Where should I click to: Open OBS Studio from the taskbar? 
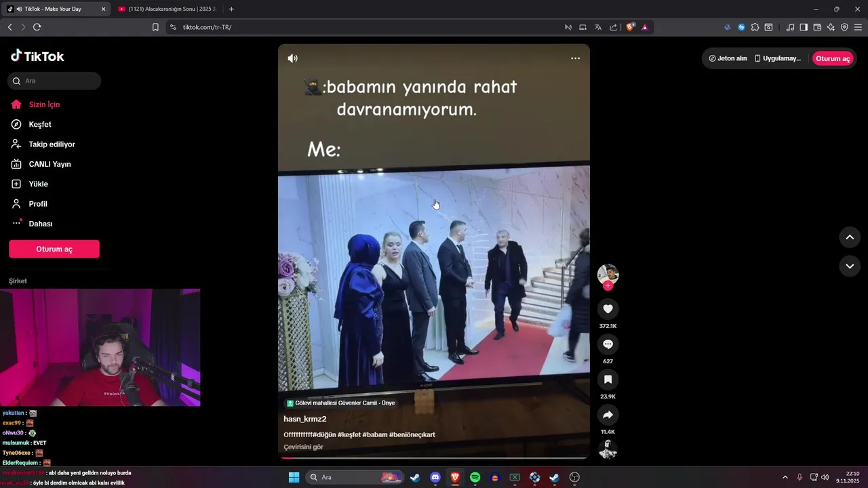(574, 477)
